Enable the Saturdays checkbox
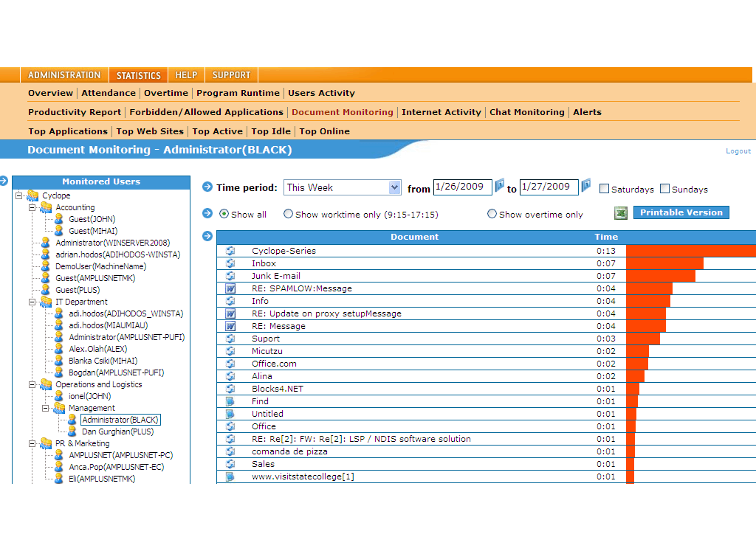Viewport: 756px width, 551px height. point(604,189)
